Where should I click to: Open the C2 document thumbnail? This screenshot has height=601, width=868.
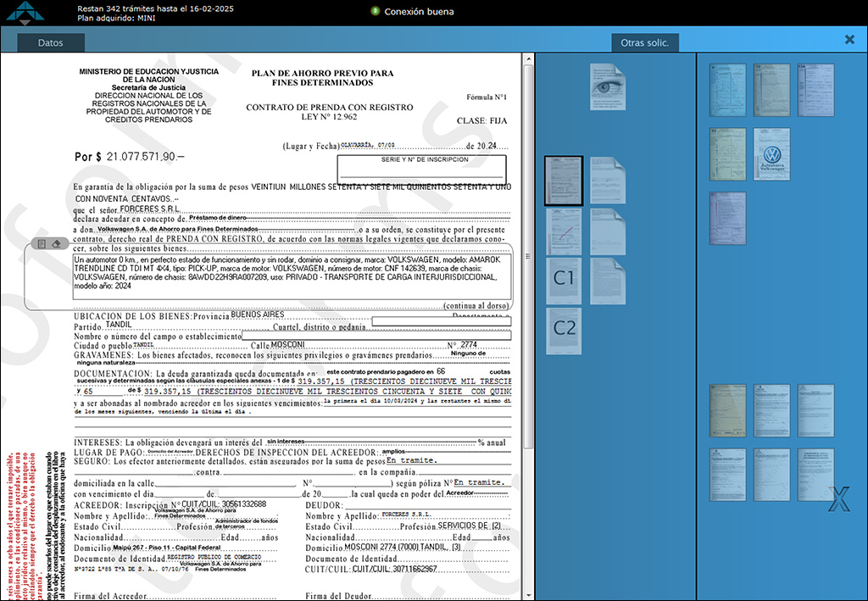pos(564,331)
